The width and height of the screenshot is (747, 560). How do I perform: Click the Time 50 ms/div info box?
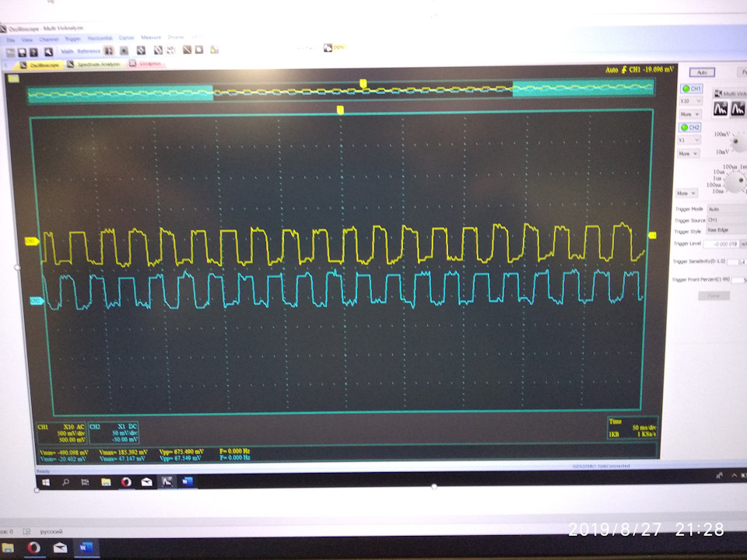point(632,428)
